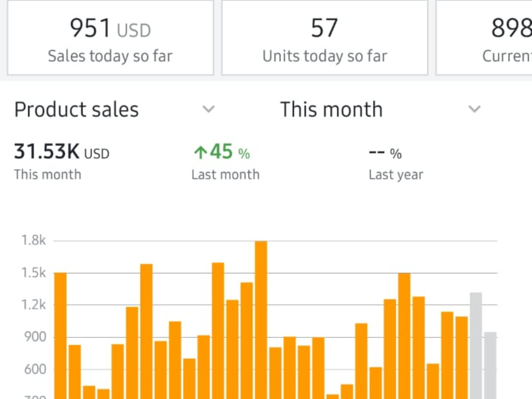Click the 900 y-axis label

pos(35,337)
